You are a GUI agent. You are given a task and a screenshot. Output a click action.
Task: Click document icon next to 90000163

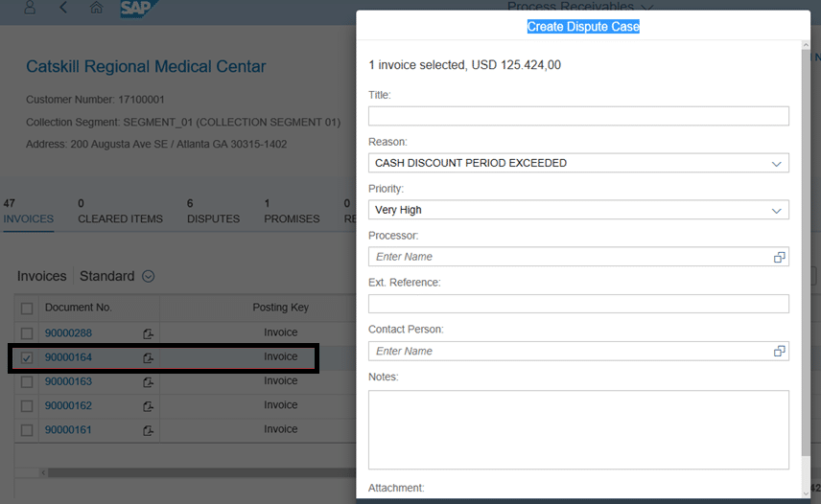148,381
